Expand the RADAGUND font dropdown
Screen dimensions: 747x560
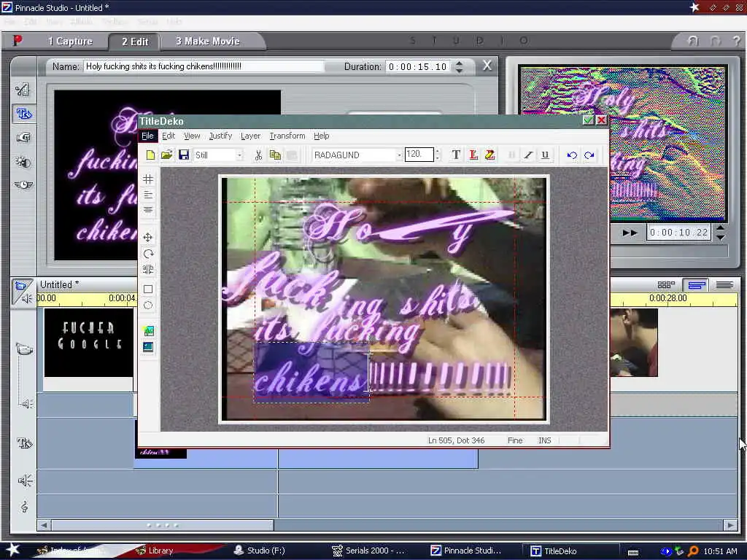399,155
